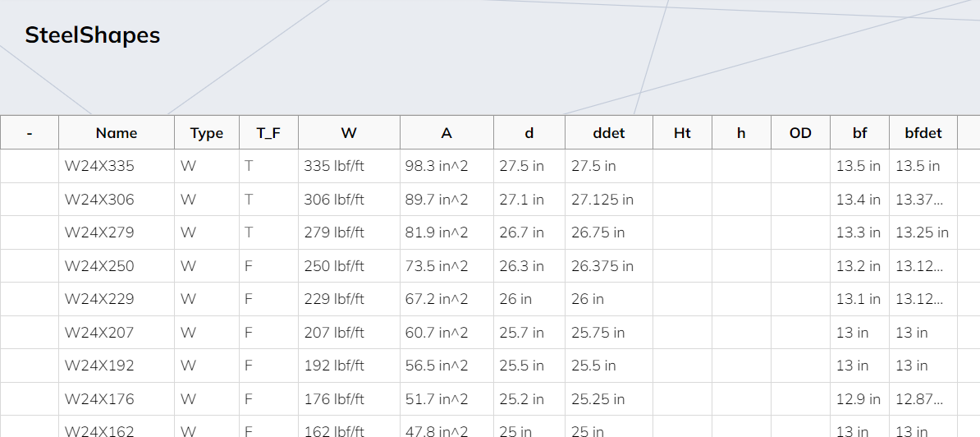Click the A column header
This screenshot has height=437, width=980.
click(446, 132)
